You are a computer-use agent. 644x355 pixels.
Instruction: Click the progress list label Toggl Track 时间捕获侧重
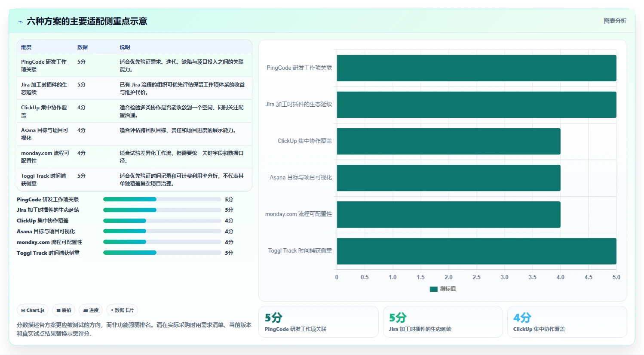point(48,253)
